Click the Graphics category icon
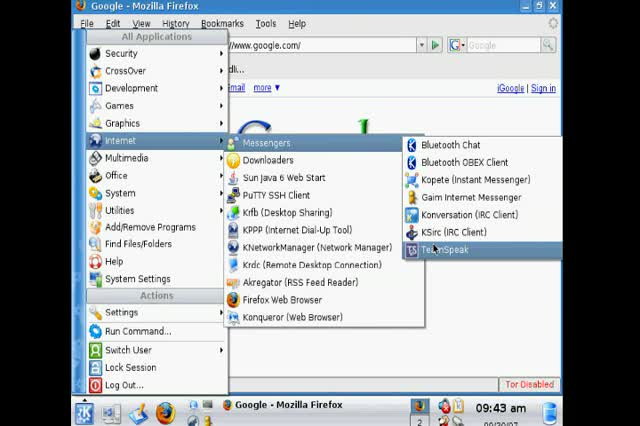Image resolution: width=640 pixels, height=426 pixels. tap(96, 123)
